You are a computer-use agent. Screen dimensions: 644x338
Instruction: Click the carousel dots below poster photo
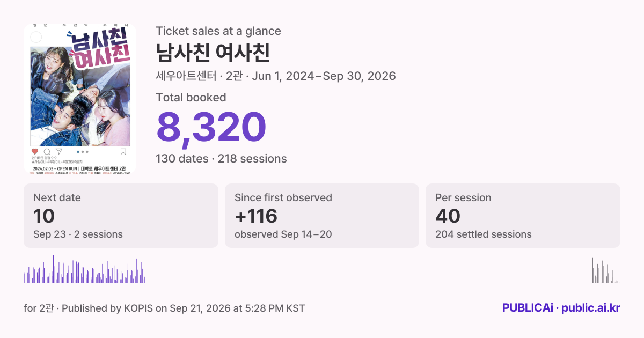click(83, 152)
